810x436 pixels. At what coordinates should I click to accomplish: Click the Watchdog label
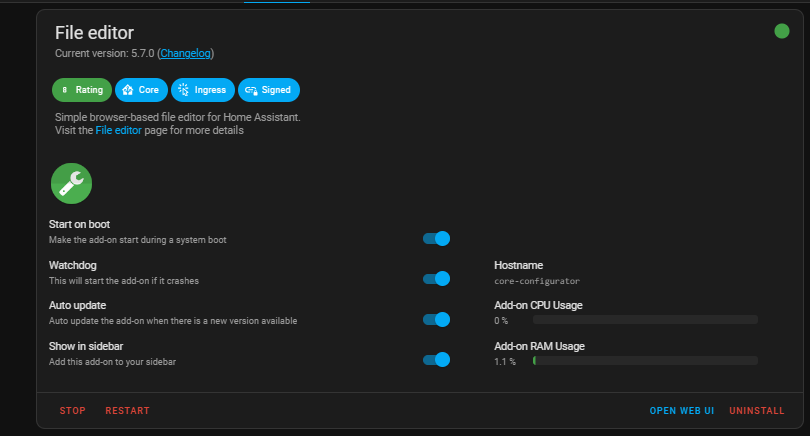[x=72, y=265]
